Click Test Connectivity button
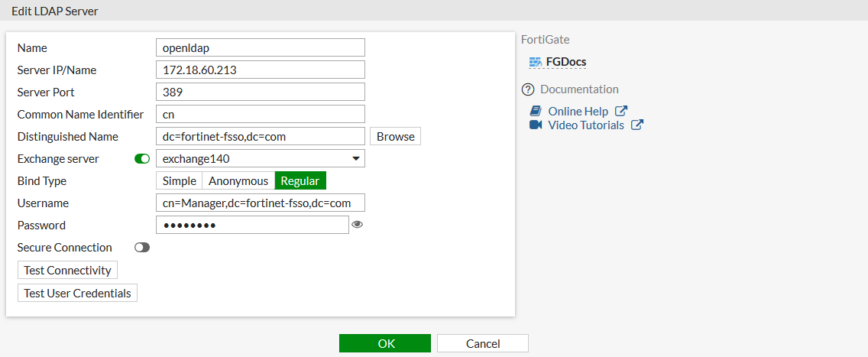868x357 pixels. 67,271
